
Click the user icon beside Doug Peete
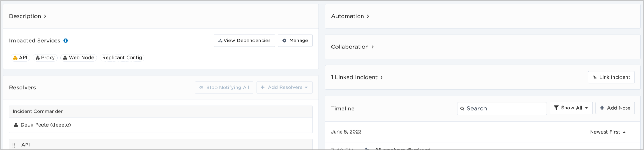coord(16,125)
